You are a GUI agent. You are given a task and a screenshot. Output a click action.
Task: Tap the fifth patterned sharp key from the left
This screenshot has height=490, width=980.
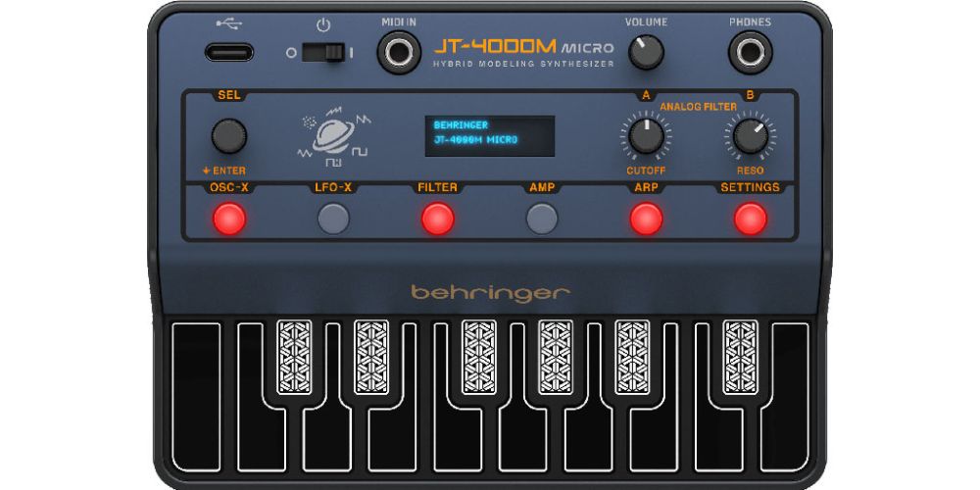point(632,357)
